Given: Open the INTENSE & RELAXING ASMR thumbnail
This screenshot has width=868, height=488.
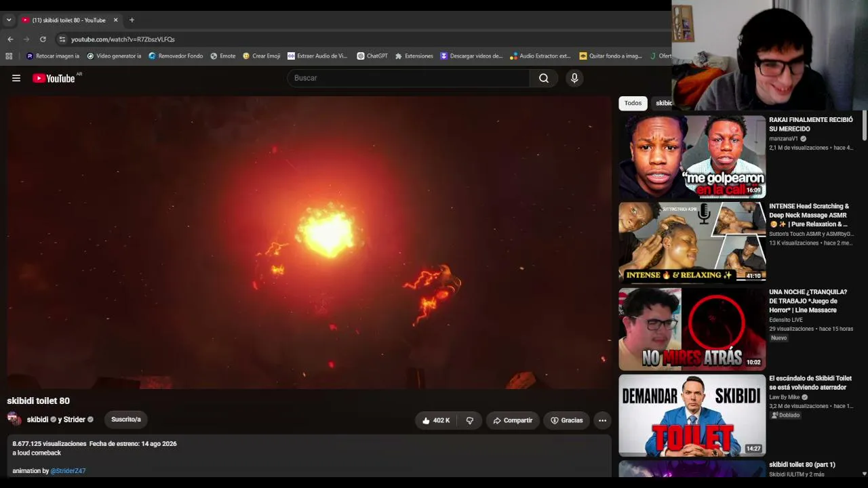Looking at the screenshot, I should coord(692,242).
